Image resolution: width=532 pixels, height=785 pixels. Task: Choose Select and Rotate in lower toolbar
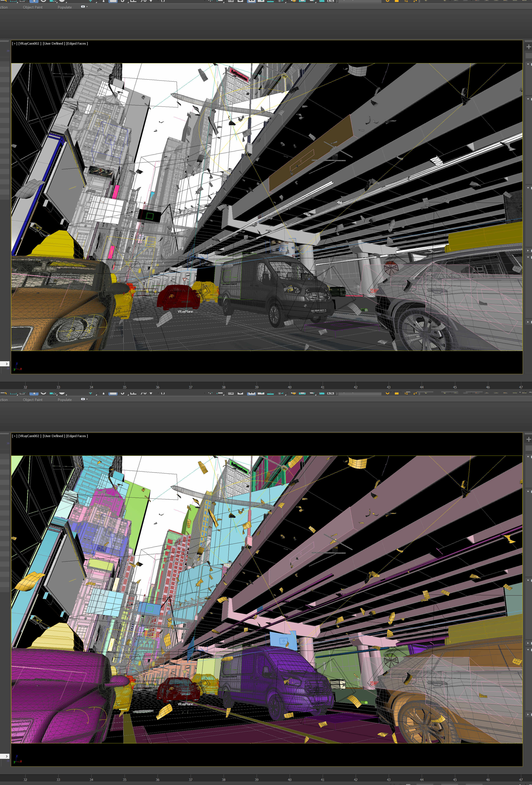click(43, 393)
